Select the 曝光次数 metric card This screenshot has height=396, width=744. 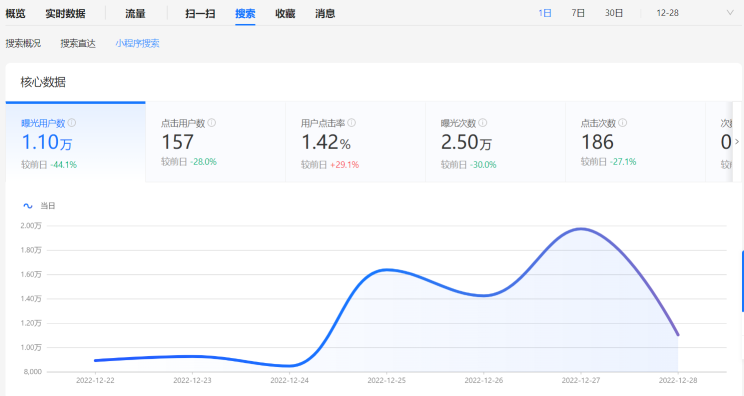click(495, 142)
